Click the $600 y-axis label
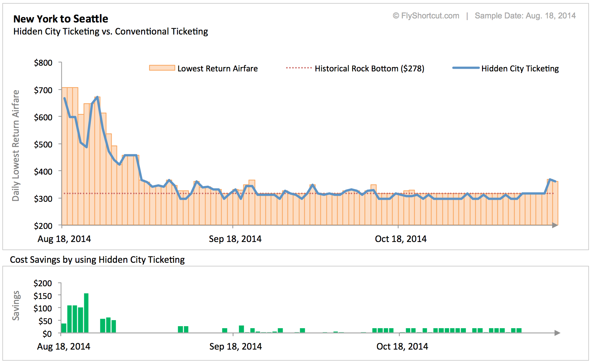The image size is (592, 364). pos(43,117)
